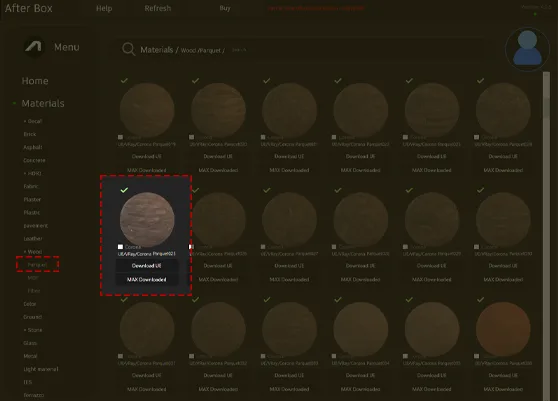Viewport: 558px width, 401px height.
Task: Tick the Corona checkbox for Parquet022
Action: 334,137
